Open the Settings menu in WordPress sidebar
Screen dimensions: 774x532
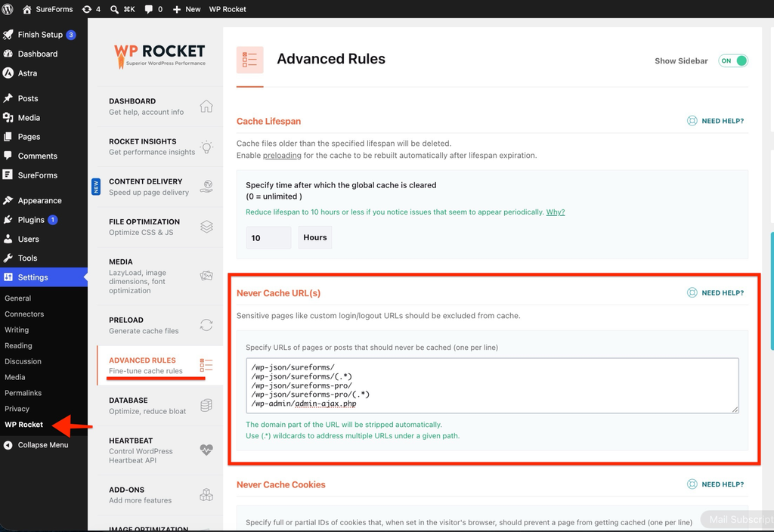[x=43, y=277]
